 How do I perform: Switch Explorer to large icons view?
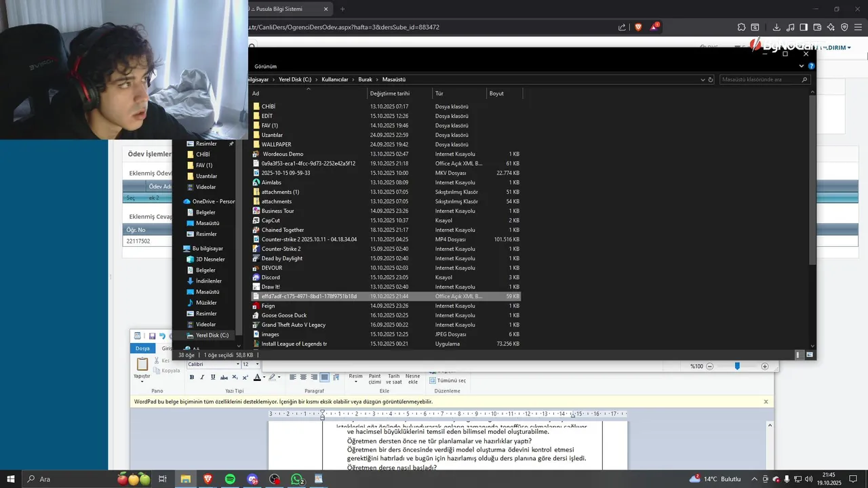click(x=810, y=354)
